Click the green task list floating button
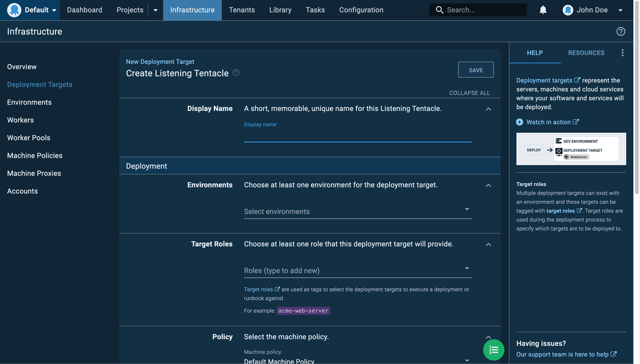 pos(494,350)
